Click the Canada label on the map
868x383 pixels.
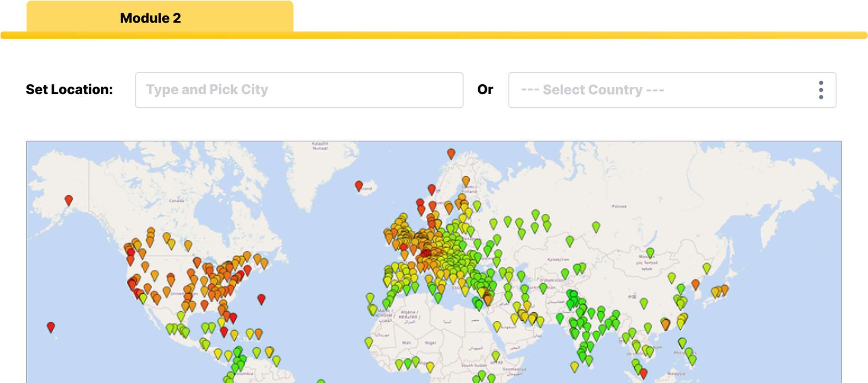pyautogui.click(x=176, y=201)
